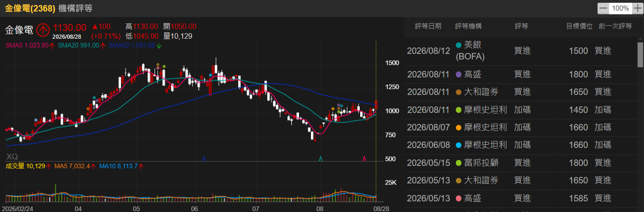Click the 1450 target price cell

[x=578, y=110]
